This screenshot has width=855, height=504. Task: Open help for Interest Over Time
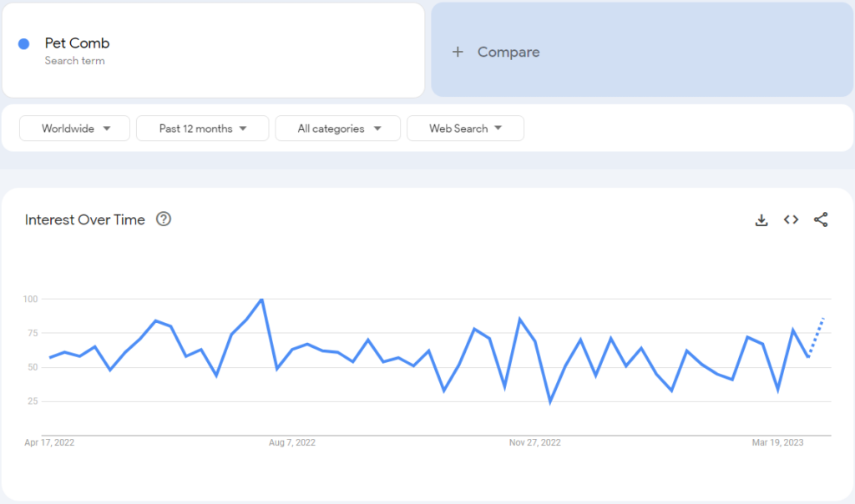click(x=164, y=219)
